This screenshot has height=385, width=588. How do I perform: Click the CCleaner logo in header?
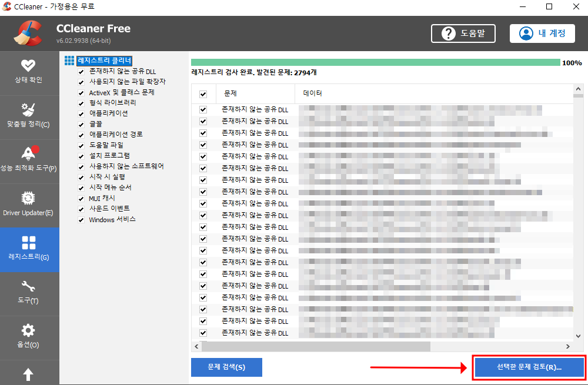click(x=28, y=33)
